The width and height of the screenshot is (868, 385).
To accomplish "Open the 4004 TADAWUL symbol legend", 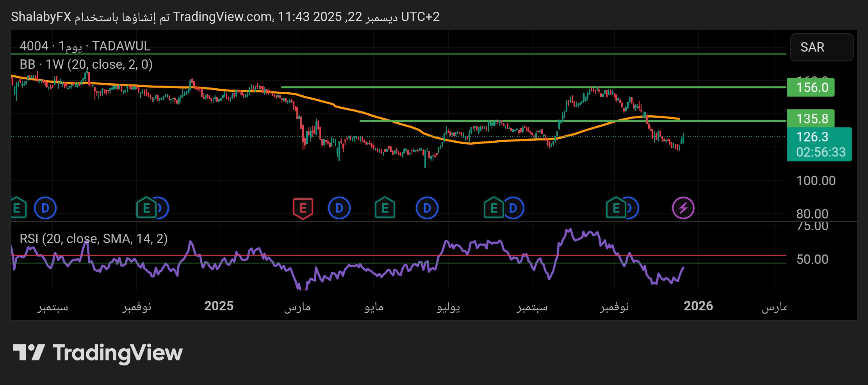I will (85, 46).
